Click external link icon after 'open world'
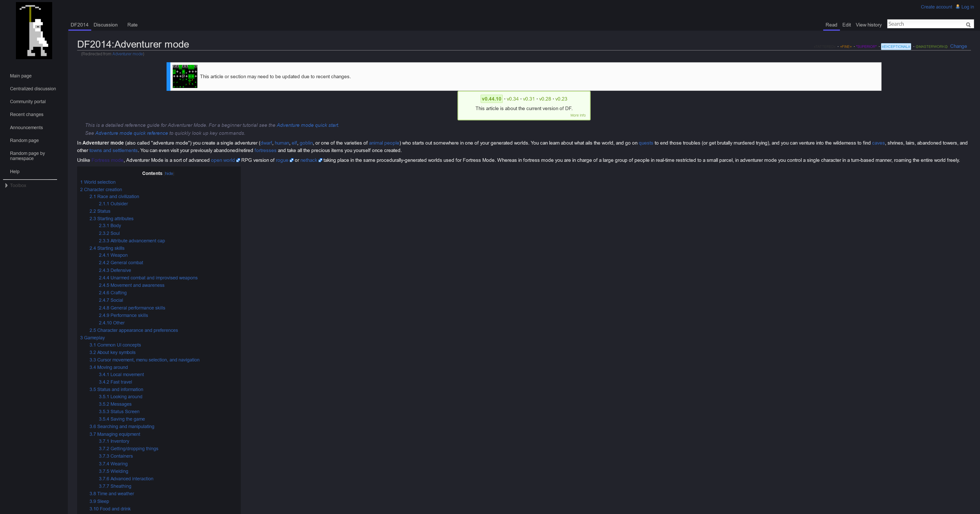Screen dimensions: 980x514 [x=238, y=160]
